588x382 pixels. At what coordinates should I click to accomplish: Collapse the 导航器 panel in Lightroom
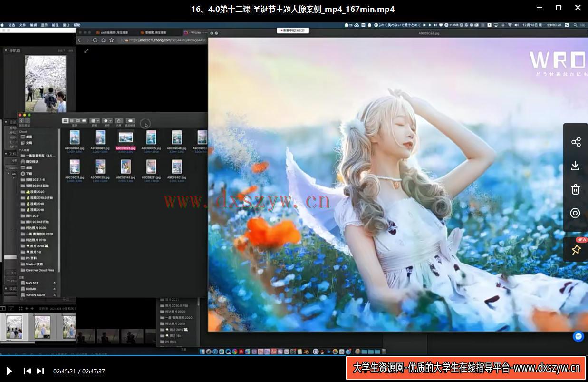click(6, 50)
